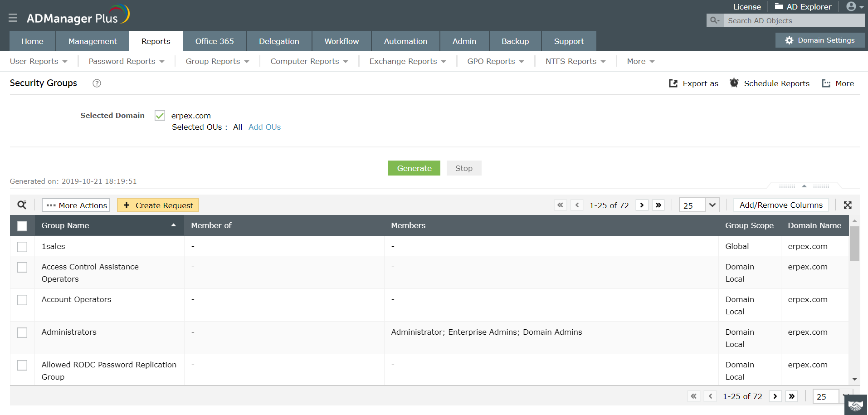
Task: Open the handshake support widget icon
Action: (x=856, y=405)
